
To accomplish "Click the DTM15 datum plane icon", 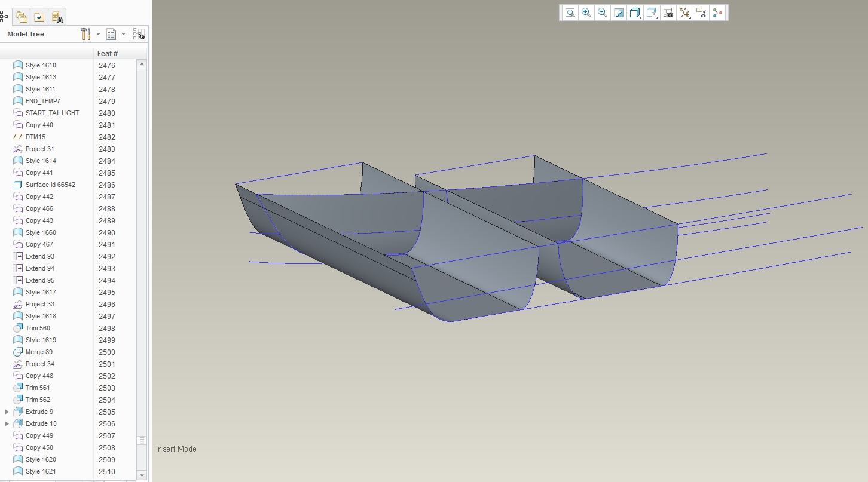I will click(18, 137).
